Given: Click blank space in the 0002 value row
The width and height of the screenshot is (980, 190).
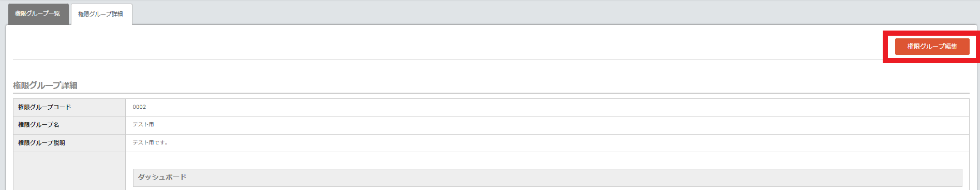Looking at the screenshot, I should click(x=554, y=107).
